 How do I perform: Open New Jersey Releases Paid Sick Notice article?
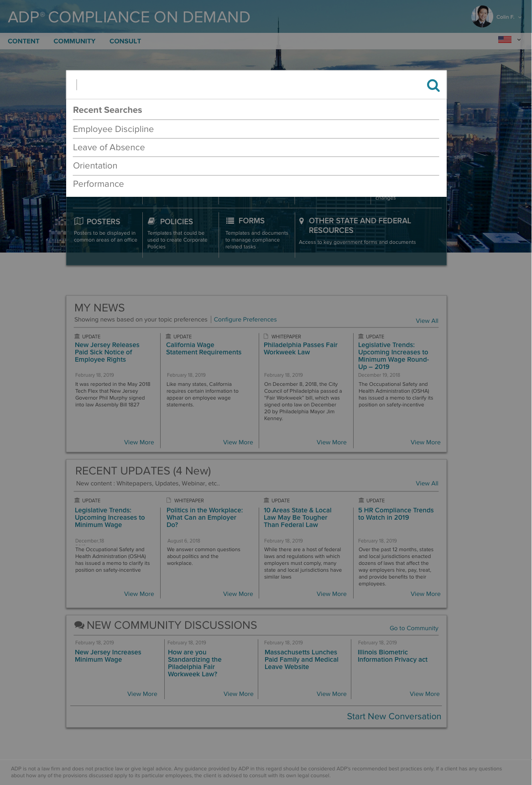107,352
